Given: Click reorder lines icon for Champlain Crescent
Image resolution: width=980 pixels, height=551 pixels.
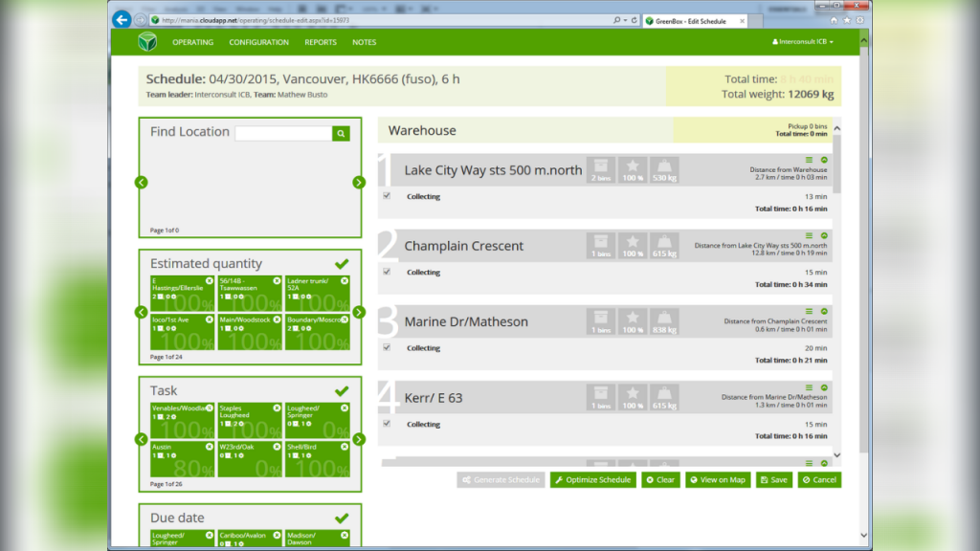Looking at the screenshot, I should tap(809, 235).
